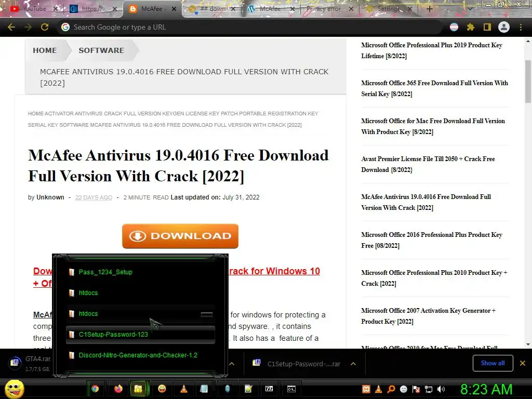Close the downloads bar
Screen dimensions: 532x399
coord(523,363)
